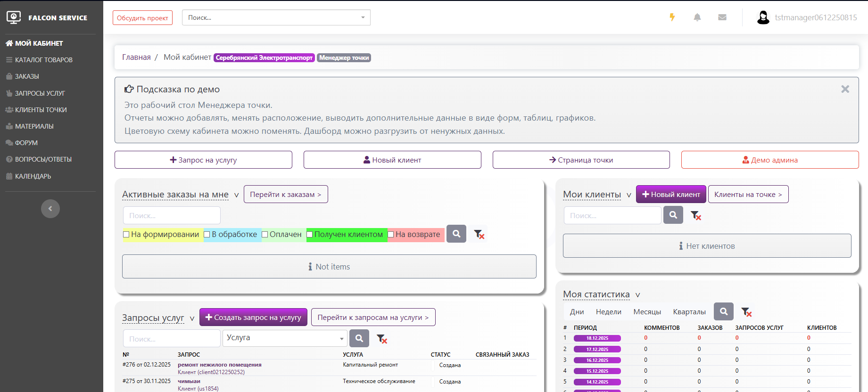
Task: Collapse the Активные заказы на мне section
Action: click(x=236, y=195)
